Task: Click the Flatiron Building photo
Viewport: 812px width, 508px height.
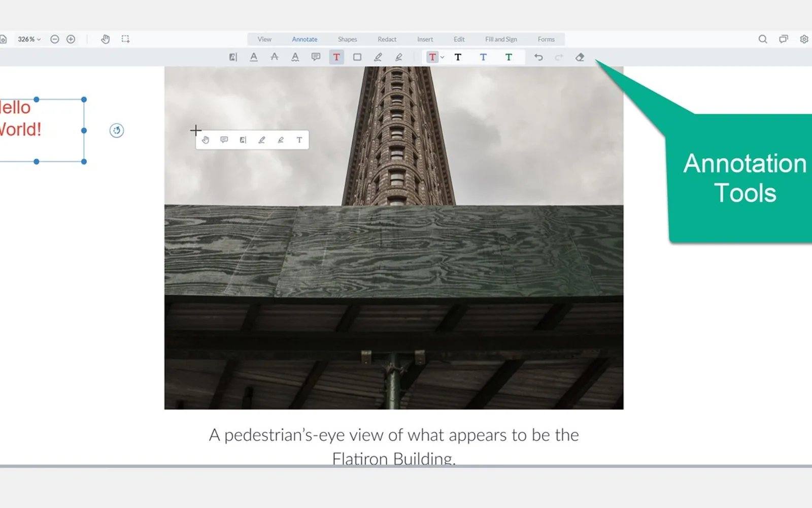Action: 394,238
